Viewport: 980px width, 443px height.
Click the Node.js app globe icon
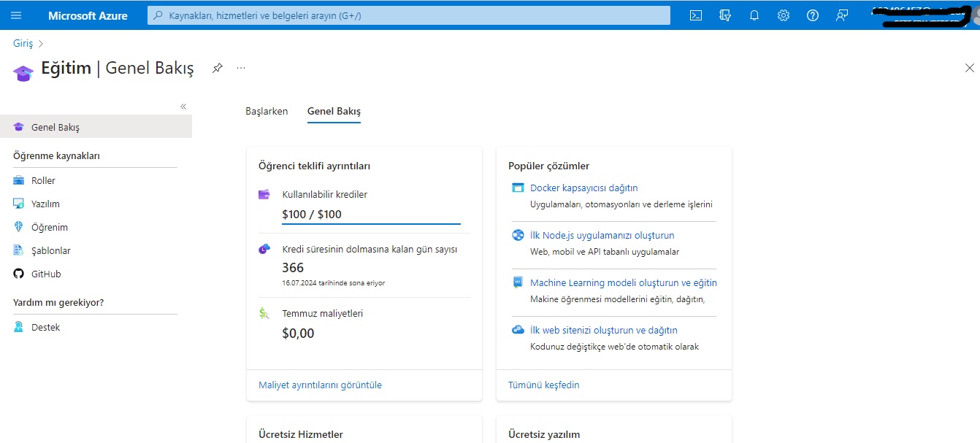click(518, 235)
